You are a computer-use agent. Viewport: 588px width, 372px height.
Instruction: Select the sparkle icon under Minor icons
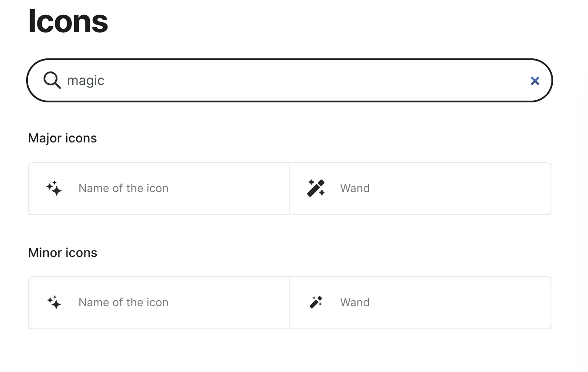[x=54, y=302]
